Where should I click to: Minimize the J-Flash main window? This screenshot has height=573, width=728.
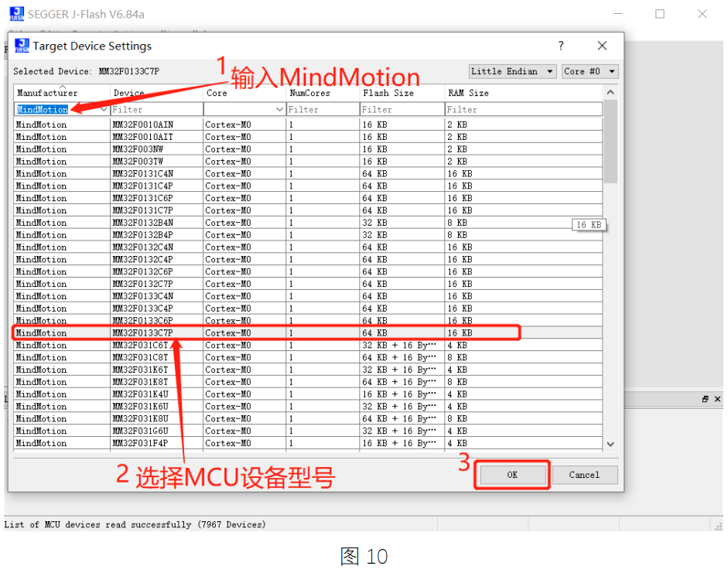(618, 14)
